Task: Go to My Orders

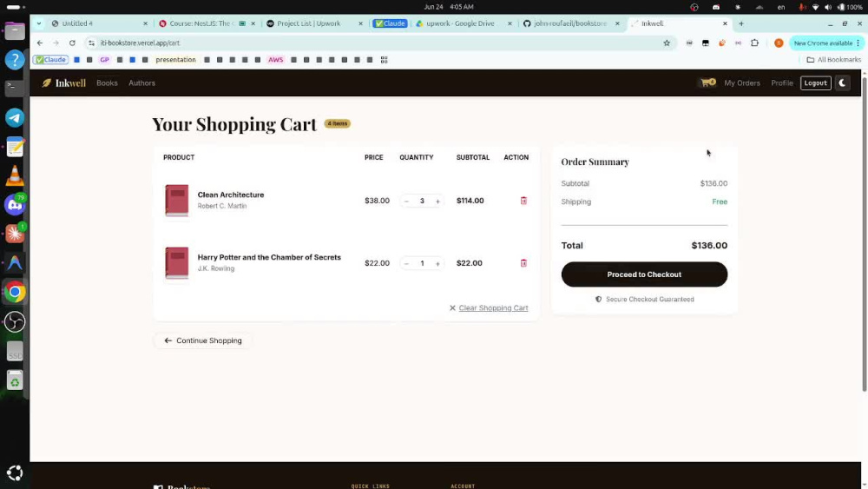Action: (x=742, y=83)
